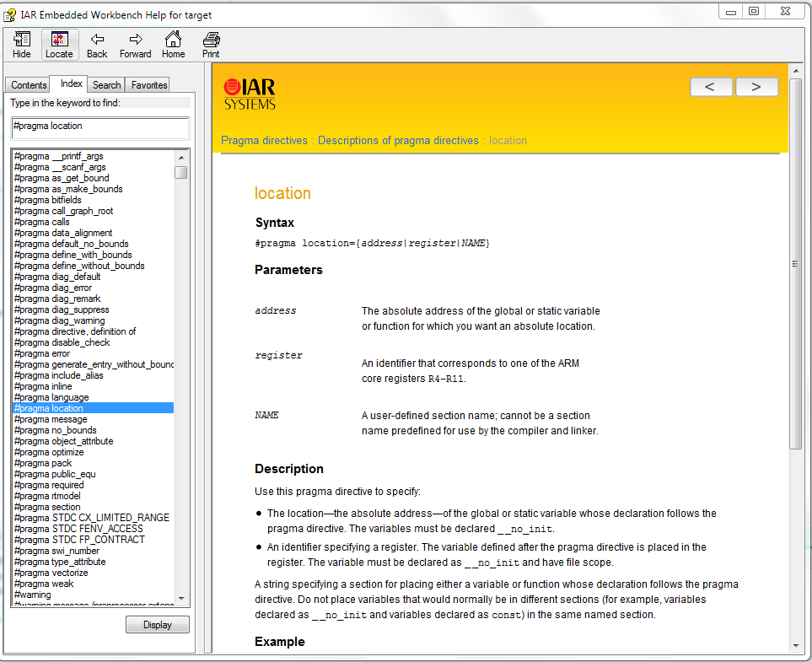The width and height of the screenshot is (812, 662).
Task: Select '#pragma diag_warning' entry
Action: point(60,320)
